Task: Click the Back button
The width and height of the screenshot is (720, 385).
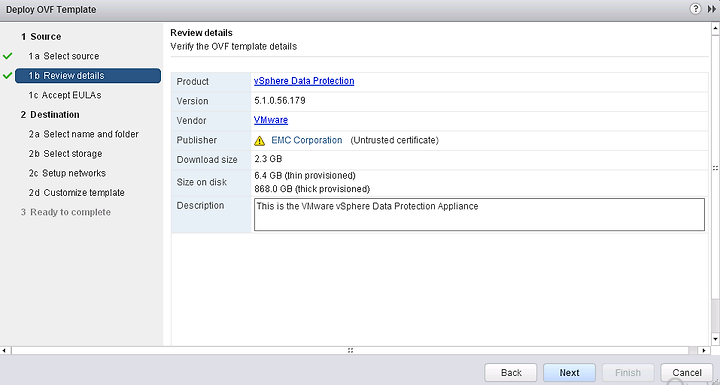Action: [x=511, y=373]
